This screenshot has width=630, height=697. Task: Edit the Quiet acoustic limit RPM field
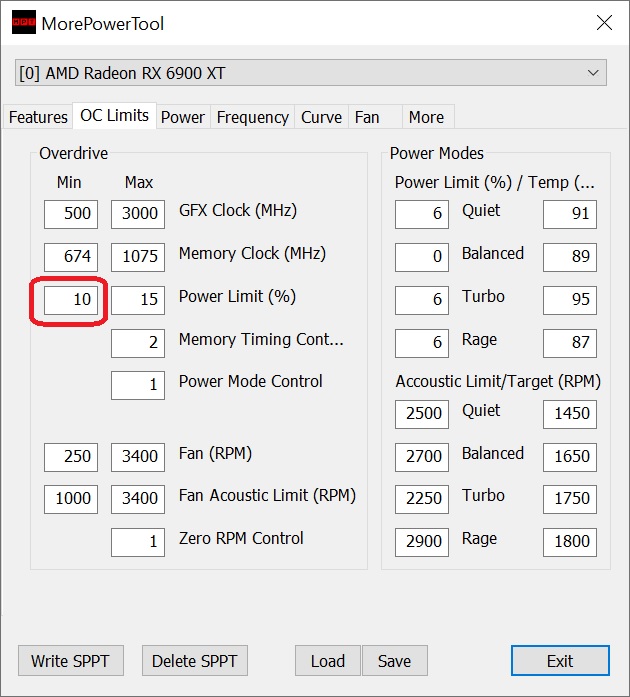(x=422, y=414)
